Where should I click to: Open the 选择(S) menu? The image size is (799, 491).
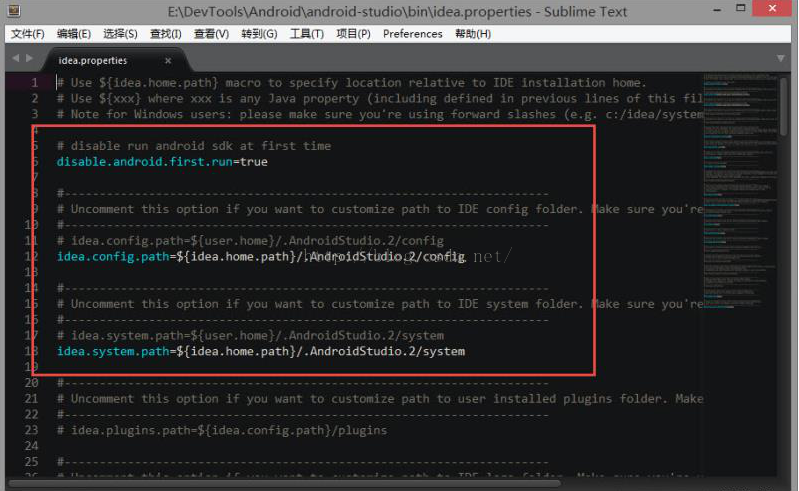click(x=120, y=34)
